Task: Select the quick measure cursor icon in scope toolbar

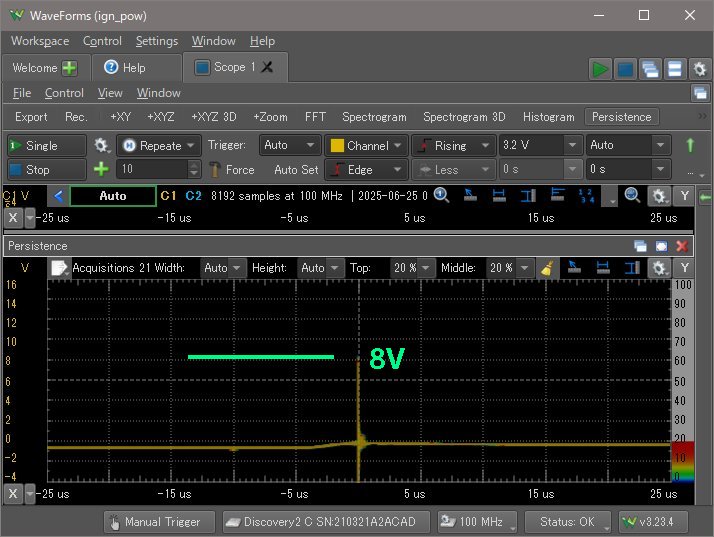Action: tap(470, 196)
